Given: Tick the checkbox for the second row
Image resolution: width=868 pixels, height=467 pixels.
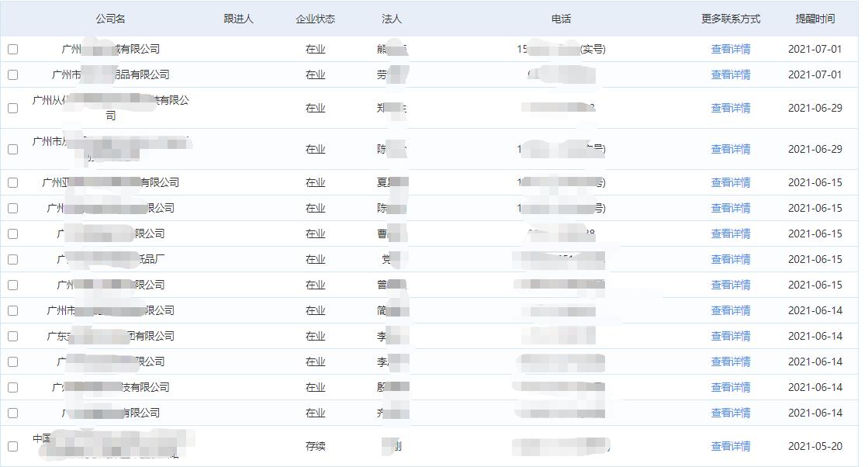Looking at the screenshot, I should [x=12, y=74].
